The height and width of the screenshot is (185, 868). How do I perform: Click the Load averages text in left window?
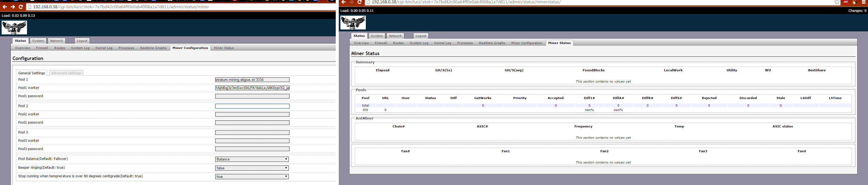(x=18, y=16)
